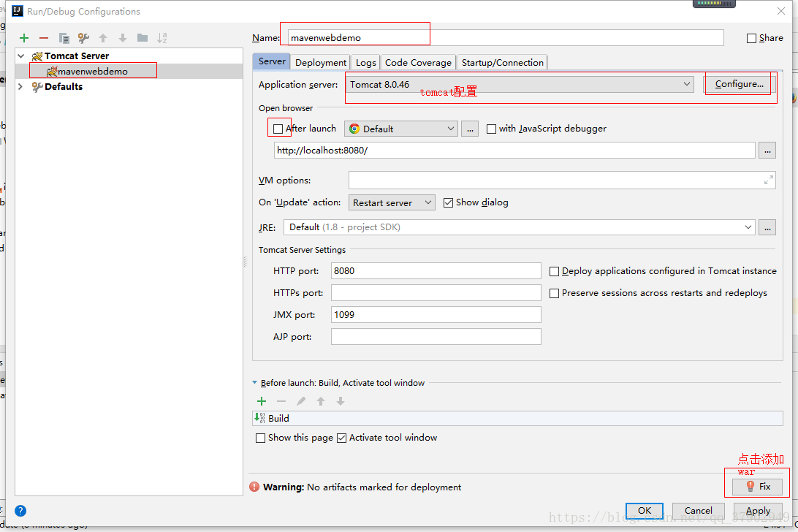
Task: Move before-launch task up arrow
Action: (321, 401)
